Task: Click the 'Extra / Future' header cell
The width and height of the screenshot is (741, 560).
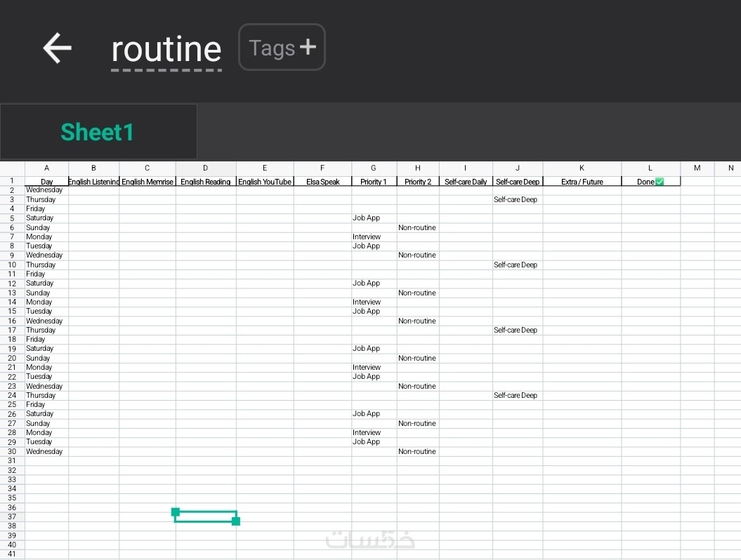Action: (582, 181)
